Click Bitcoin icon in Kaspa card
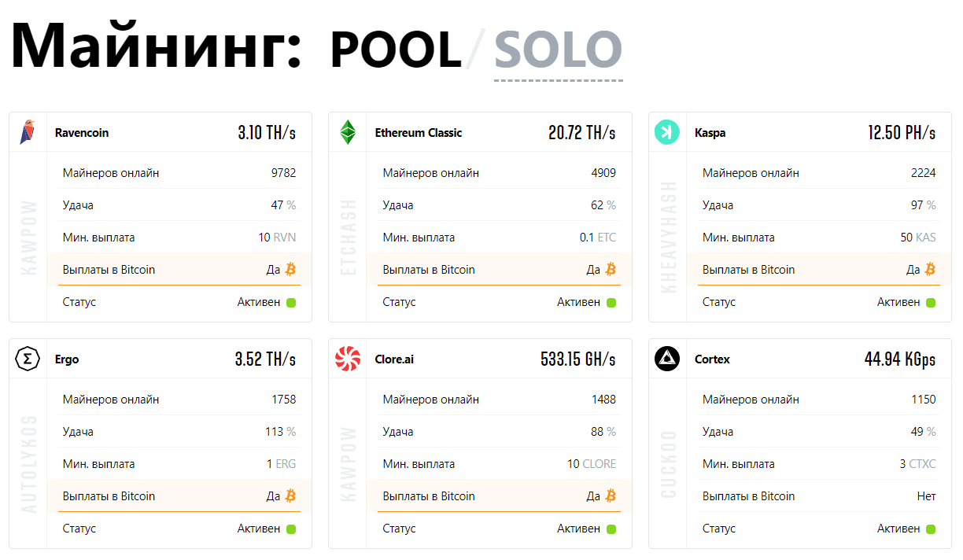Screen dimensions: 963x560 coord(930,269)
